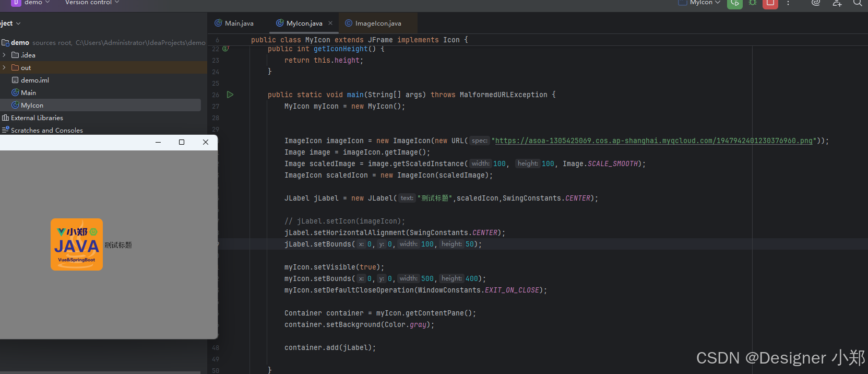The width and height of the screenshot is (868, 374).
Task: Open Search Everywhere magnifier icon
Action: pyautogui.click(x=858, y=3)
